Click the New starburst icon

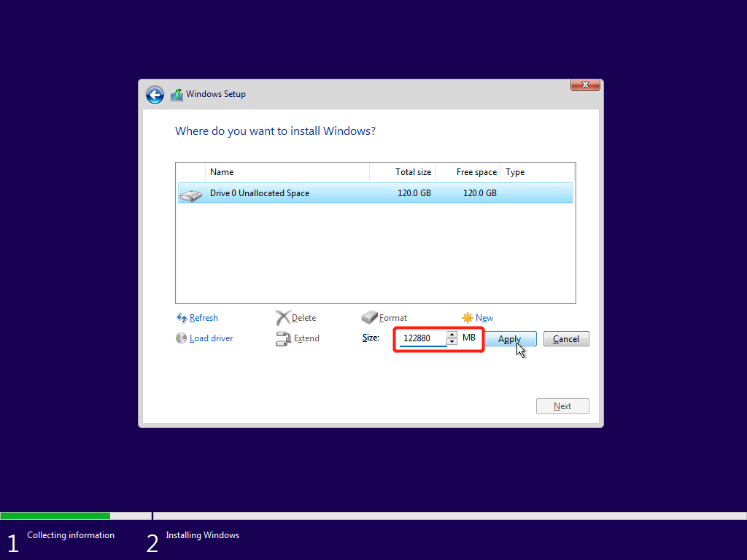468,318
